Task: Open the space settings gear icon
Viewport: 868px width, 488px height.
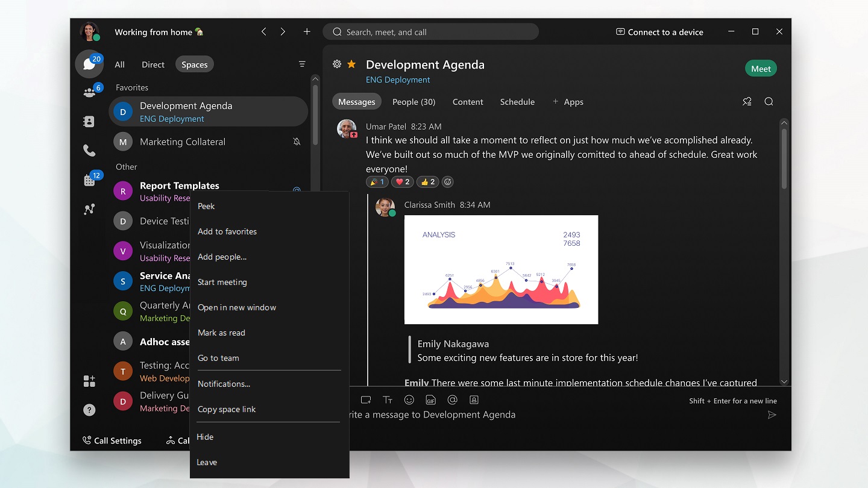Action: [x=337, y=64]
